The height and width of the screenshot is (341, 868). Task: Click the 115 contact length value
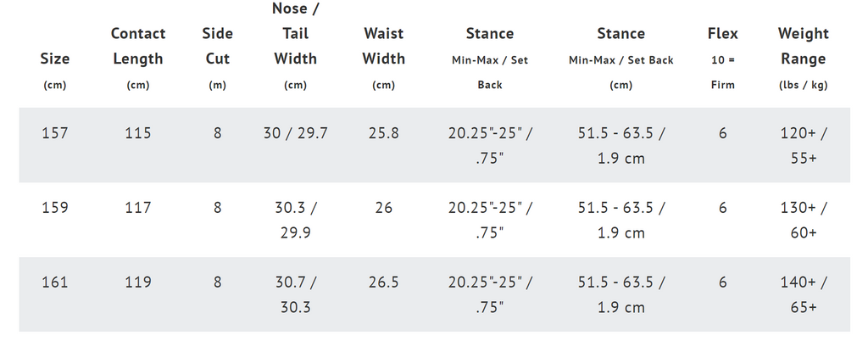[138, 133]
